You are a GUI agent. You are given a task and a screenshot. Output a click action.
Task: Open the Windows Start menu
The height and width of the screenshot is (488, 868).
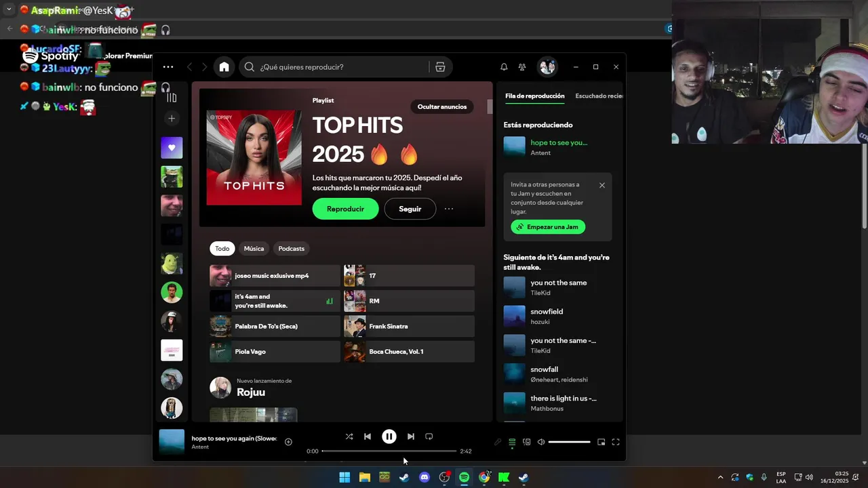coord(344,477)
